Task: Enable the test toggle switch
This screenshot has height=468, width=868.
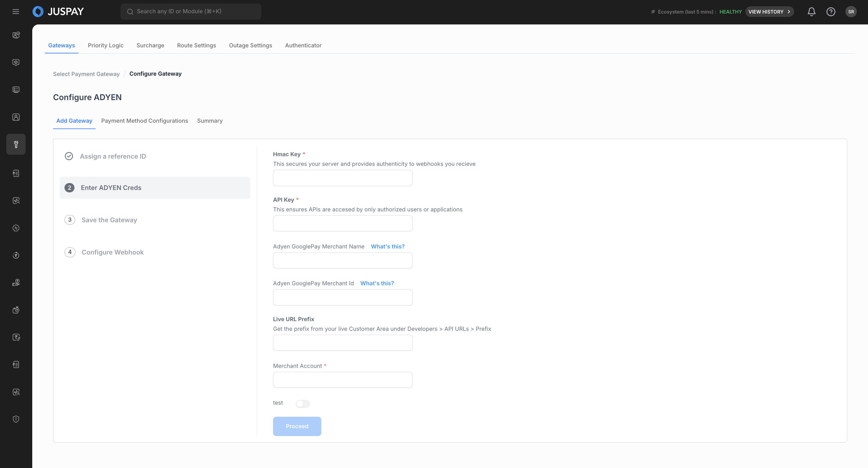Action: [x=303, y=403]
